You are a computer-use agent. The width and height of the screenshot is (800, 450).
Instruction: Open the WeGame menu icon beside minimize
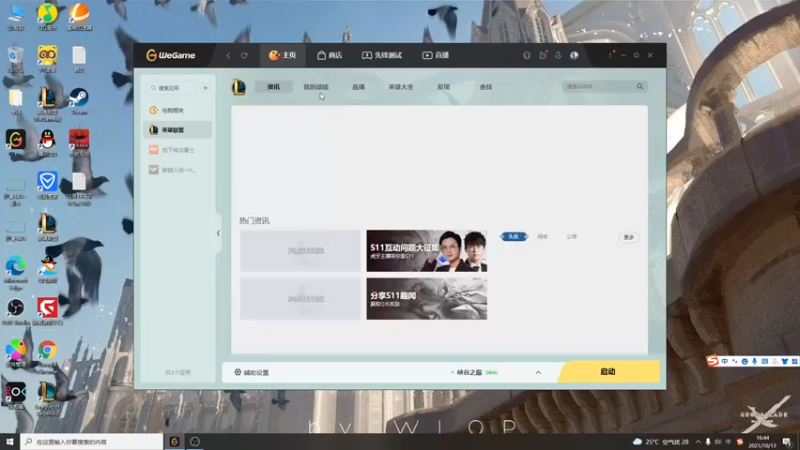(610, 55)
